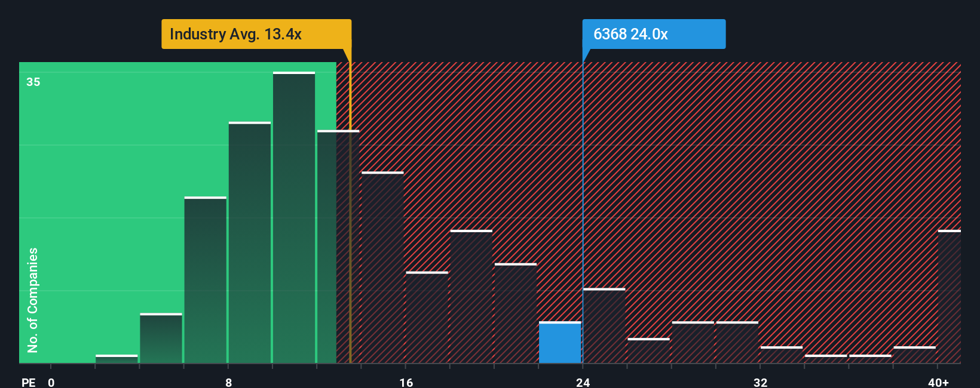Select the bar just right of 16
980x388 pixels.
coord(427,318)
